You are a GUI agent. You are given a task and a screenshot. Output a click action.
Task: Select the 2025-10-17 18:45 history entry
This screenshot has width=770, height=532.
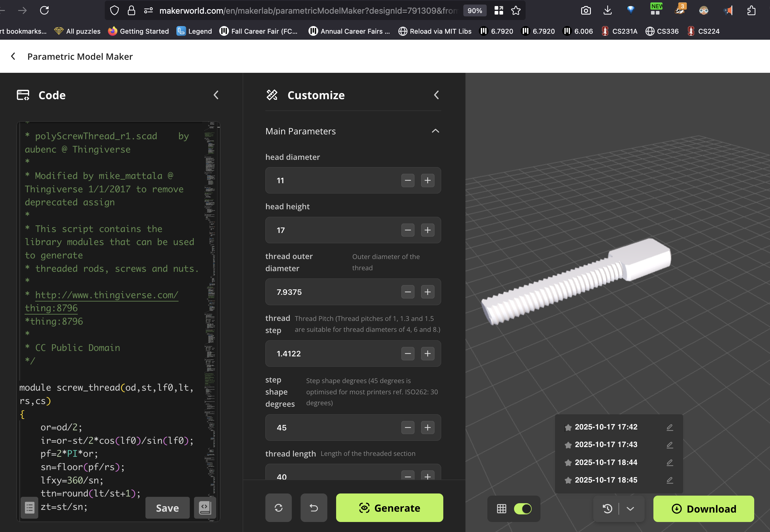click(605, 480)
